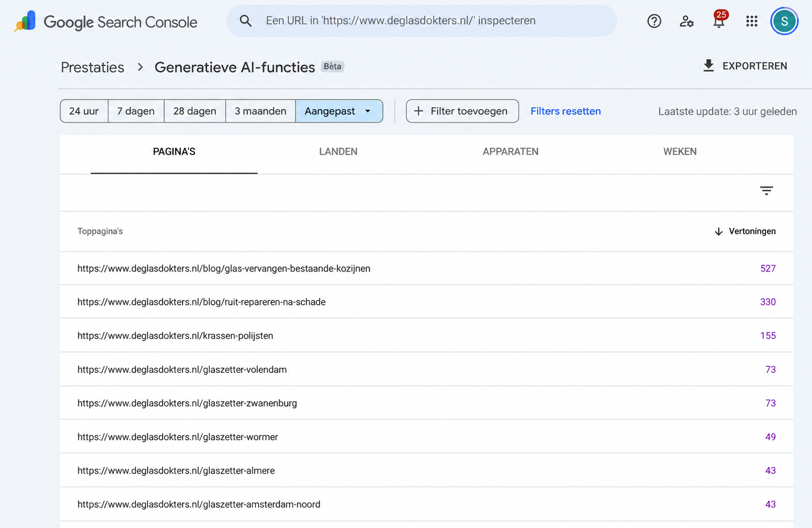Click the Bèta badge
812x528 pixels.
click(332, 66)
